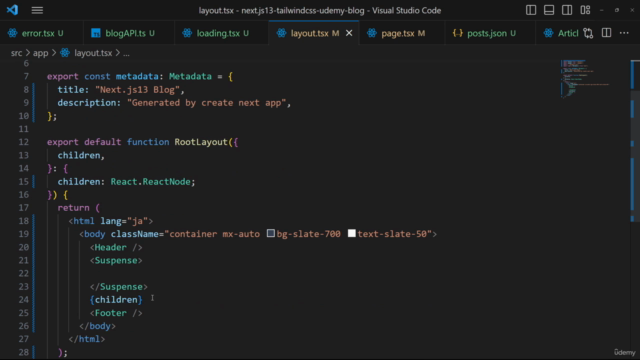The height and width of the screenshot is (360, 640).
Task: Click the return keyword on line 17
Action: [73, 208]
